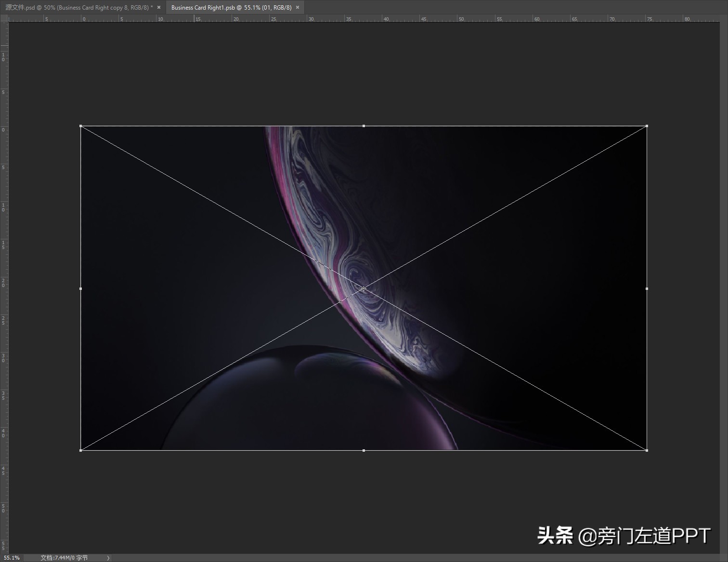Click the transform center reference point
The width and height of the screenshot is (728, 562).
click(364, 288)
